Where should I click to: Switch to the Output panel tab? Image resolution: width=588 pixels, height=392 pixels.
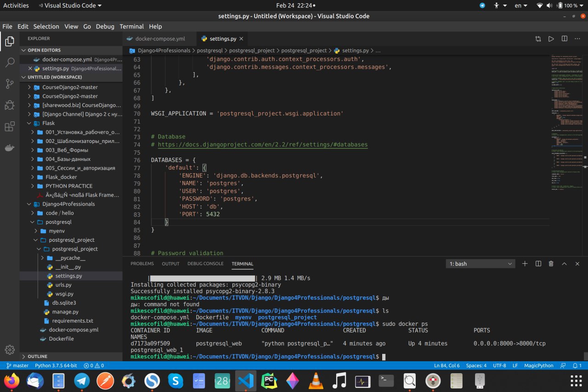[170, 264]
